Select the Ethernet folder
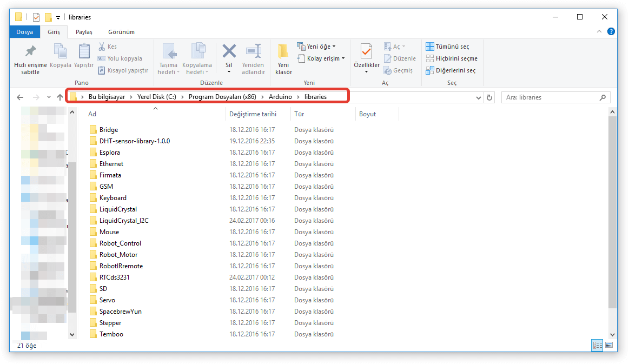Image resolution: width=629 pixels, height=364 pixels. (111, 164)
